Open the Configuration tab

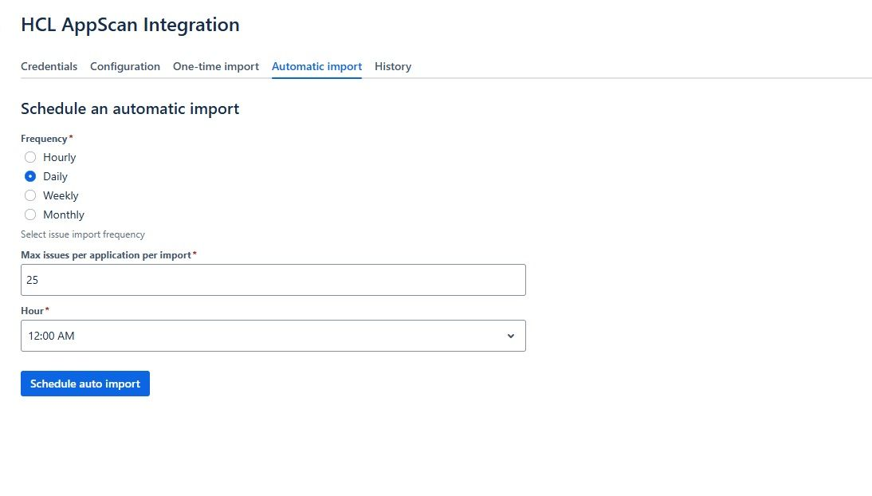125,66
